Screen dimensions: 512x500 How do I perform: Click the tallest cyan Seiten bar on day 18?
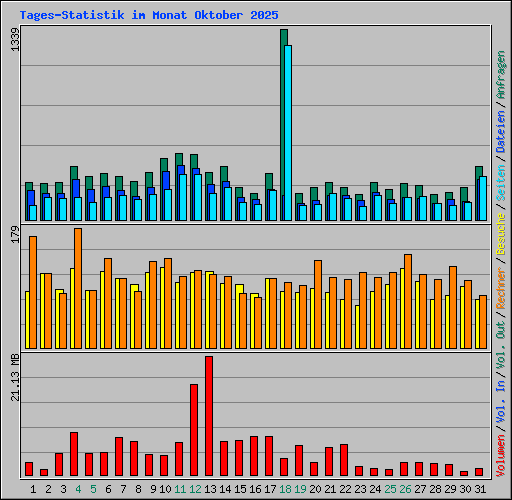tap(288, 133)
